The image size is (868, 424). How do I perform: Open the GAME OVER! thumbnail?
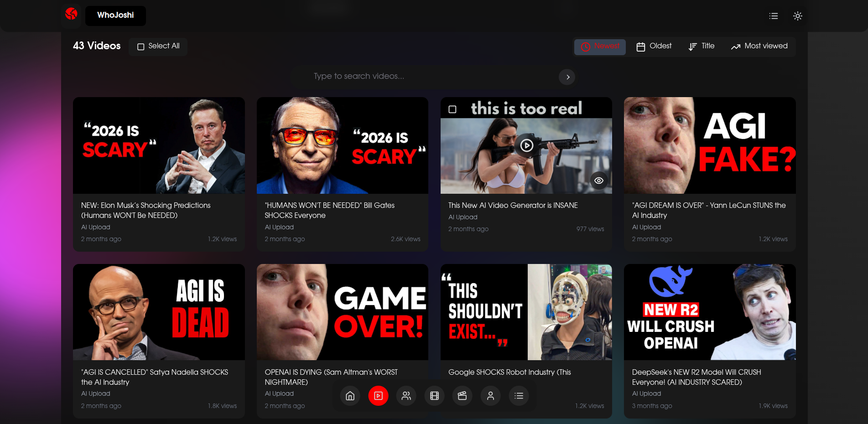pos(343,312)
